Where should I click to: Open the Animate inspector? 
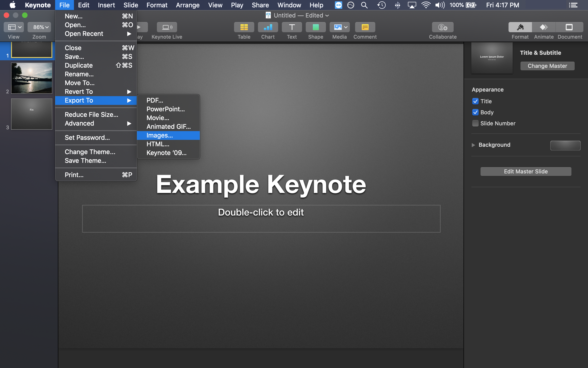point(544,27)
